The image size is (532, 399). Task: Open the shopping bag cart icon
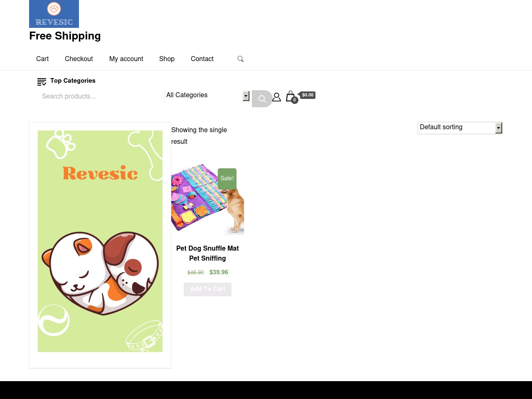pyautogui.click(x=291, y=97)
